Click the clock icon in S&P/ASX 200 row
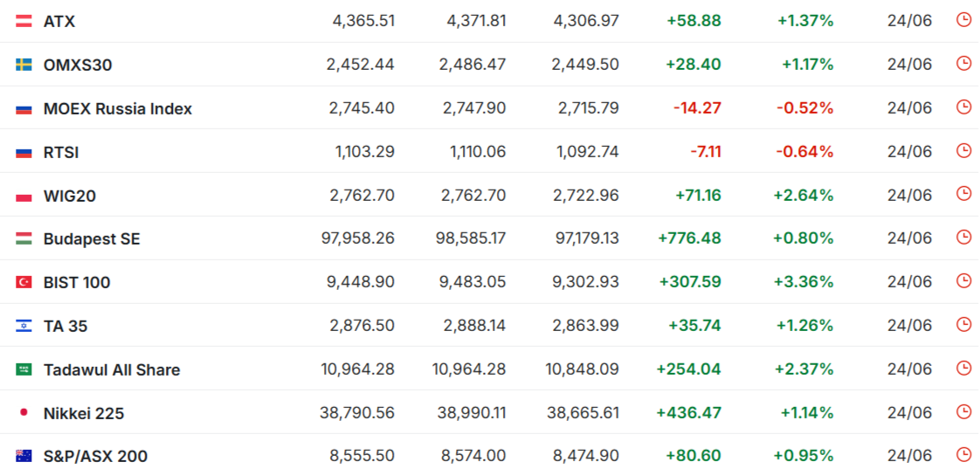 [x=963, y=455]
